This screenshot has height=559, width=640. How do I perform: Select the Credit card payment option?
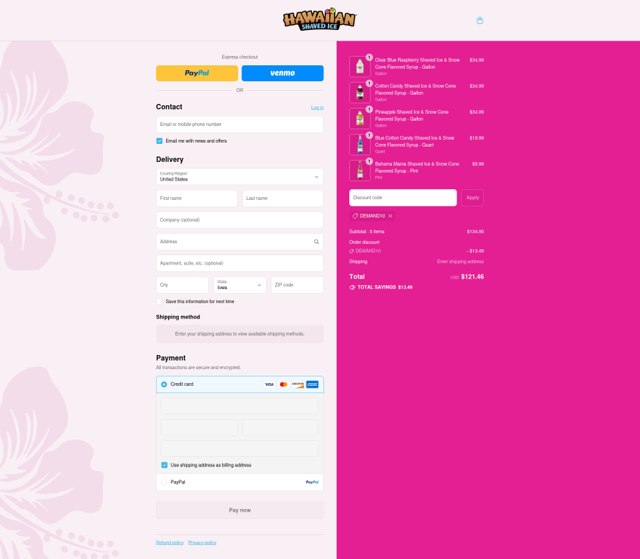pos(164,384)
